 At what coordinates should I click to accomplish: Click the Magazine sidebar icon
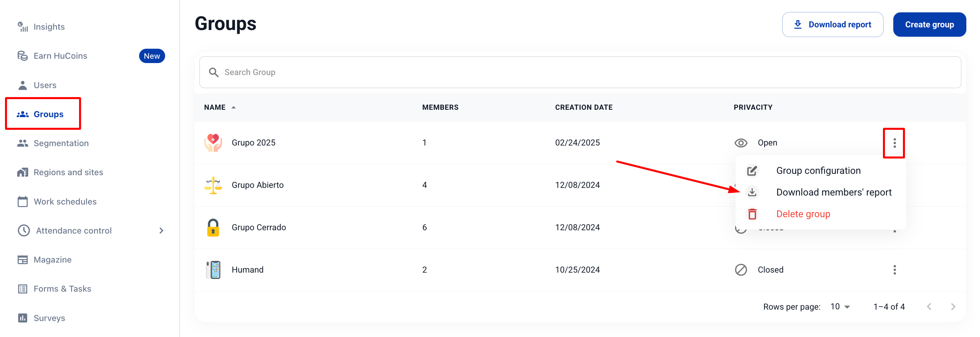pyautogui.click(x=22, y=260)
